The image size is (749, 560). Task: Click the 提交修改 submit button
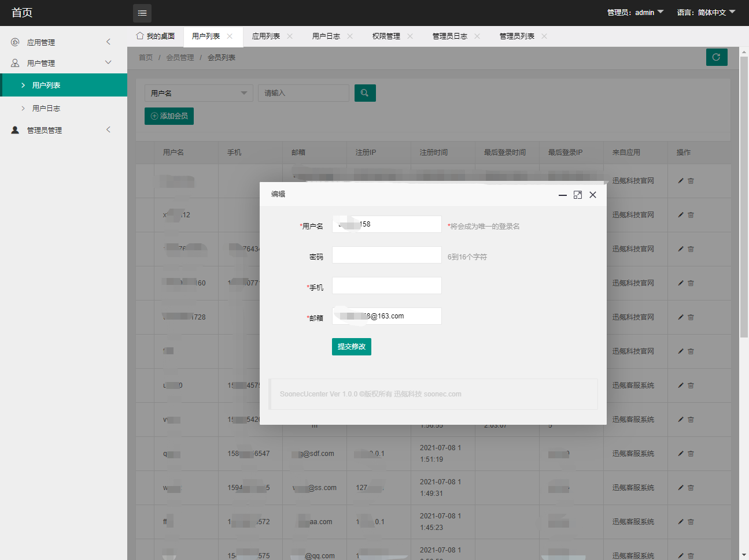pos(352,347)
